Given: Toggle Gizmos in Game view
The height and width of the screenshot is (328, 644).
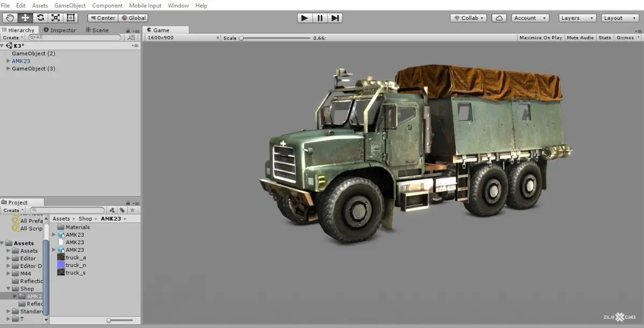Looking at the screenshot, I should pyautogui.click(x=625, y=38).
